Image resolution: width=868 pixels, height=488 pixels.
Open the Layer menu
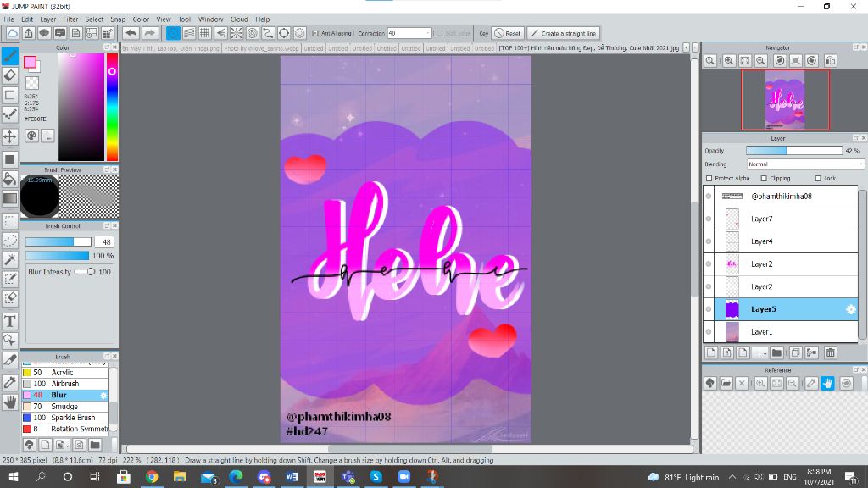[x=48, y=19]
